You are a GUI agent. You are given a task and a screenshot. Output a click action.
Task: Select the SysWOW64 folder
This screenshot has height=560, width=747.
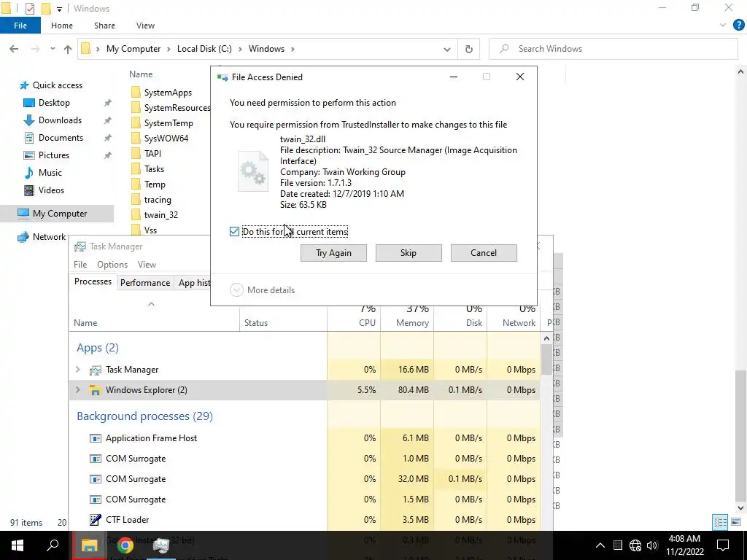166,138
